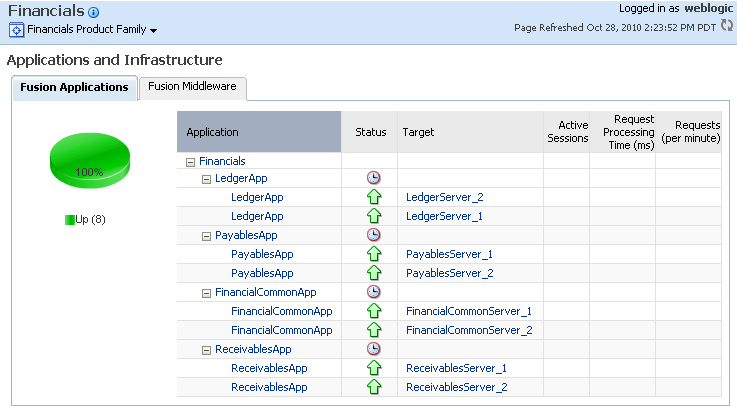Switch to the Fusion Middleware tab
Screen dimensions: 737x407
click(x=193, y=86)
